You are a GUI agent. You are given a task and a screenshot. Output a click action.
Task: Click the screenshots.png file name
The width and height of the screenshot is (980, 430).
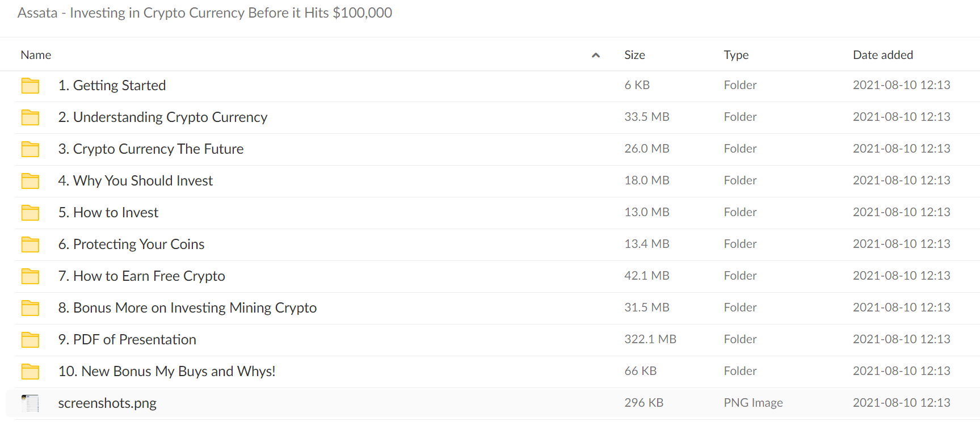[x=107, y=403]
